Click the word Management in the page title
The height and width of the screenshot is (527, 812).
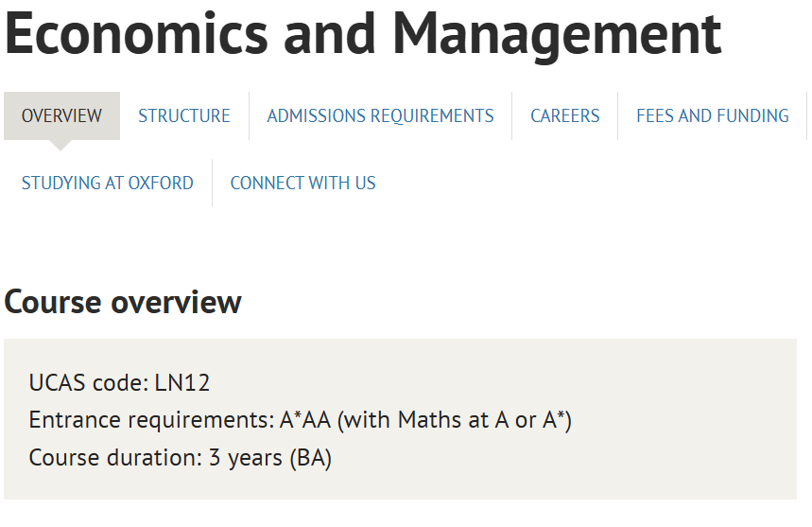557,34
